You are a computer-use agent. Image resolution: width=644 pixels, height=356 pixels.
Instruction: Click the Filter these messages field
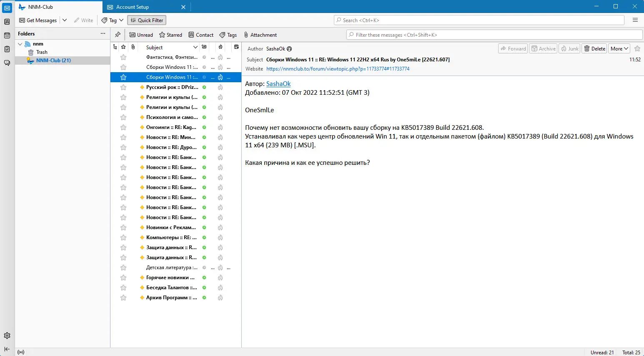click(494, 35)
